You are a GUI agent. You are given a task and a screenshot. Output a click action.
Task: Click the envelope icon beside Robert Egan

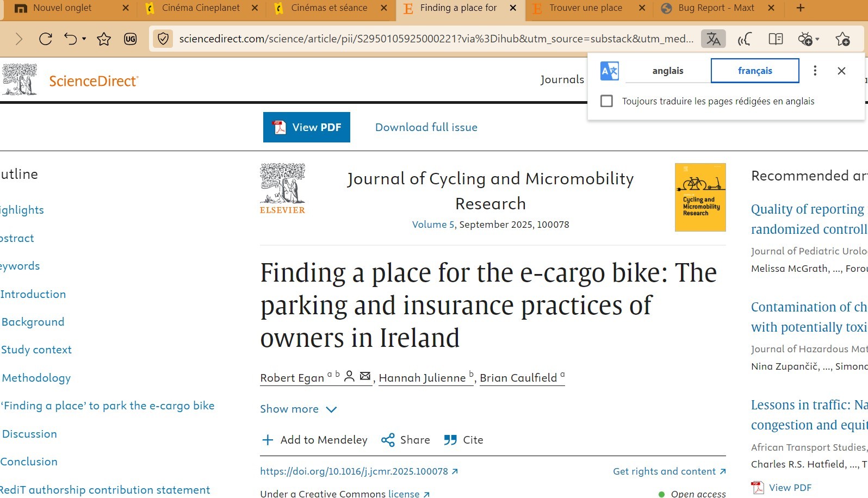click(365, 376)
